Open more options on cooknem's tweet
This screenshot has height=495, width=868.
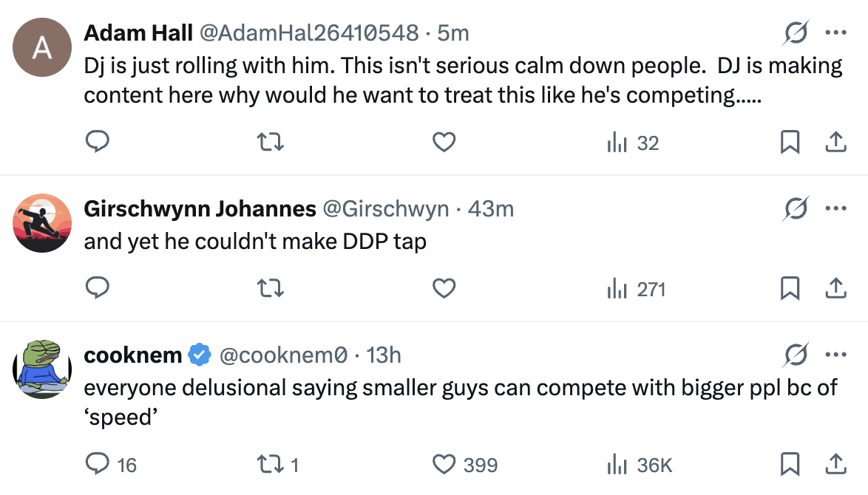[835, 355]
